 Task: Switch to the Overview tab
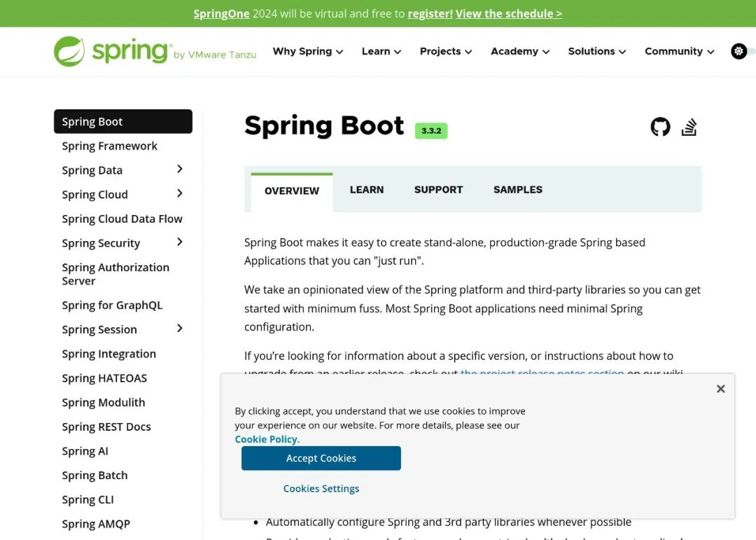(292, 191)
